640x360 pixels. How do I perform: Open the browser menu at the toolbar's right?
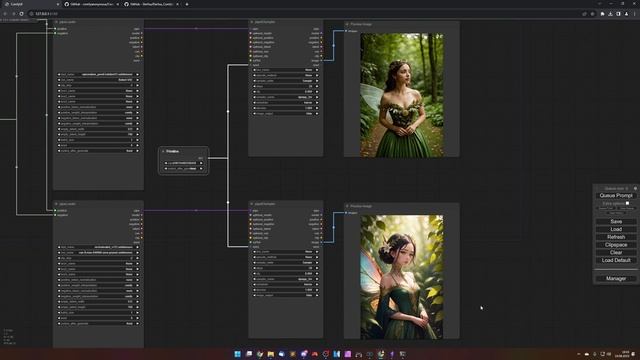[x=634, y=13]
